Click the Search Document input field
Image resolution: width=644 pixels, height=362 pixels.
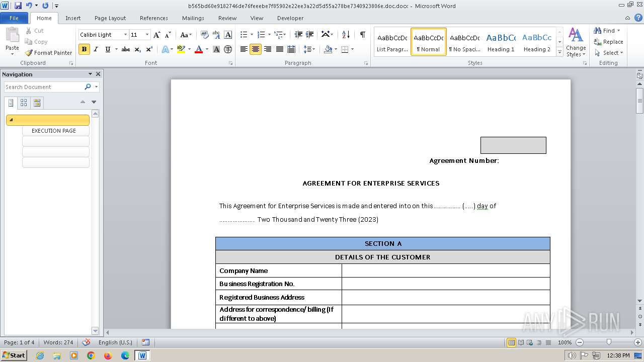[x=44, y=87]
